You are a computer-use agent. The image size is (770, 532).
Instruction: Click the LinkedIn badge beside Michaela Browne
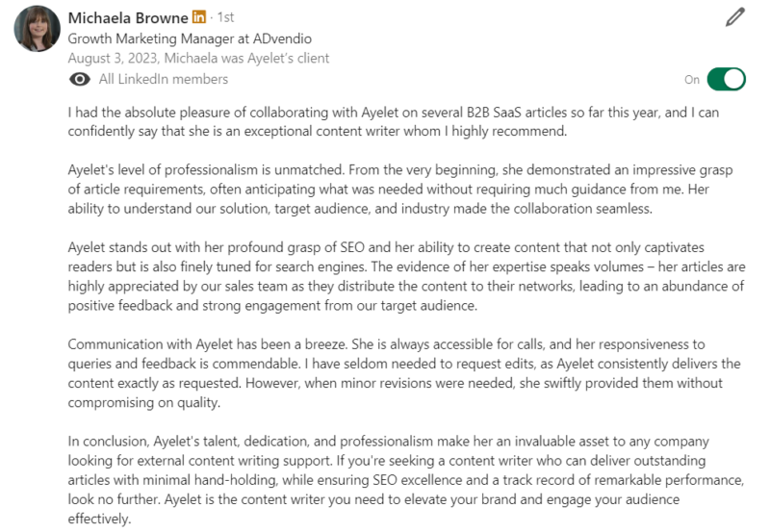tap(199, 17)
